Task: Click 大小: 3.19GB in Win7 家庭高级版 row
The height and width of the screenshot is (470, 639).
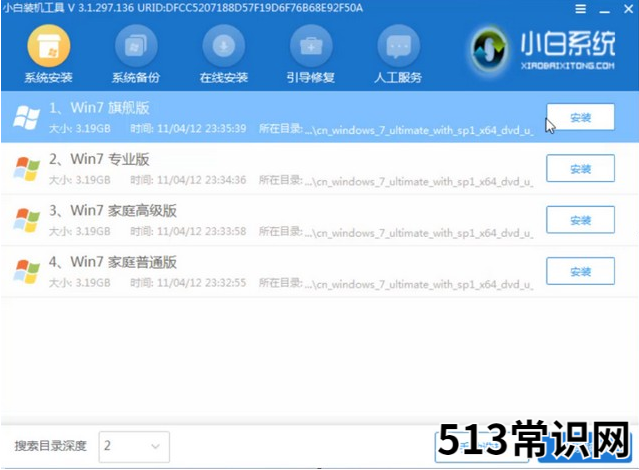Action: pos(80,232)
